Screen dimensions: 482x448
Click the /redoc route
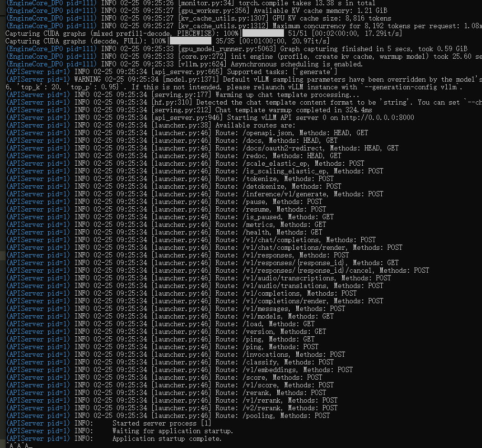coord(254,156)
